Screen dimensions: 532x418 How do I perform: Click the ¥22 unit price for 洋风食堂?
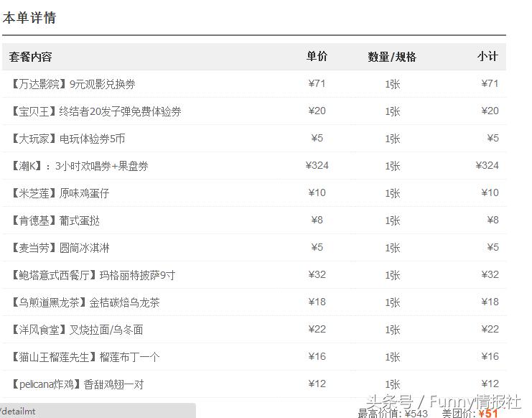tap(317, 330)
